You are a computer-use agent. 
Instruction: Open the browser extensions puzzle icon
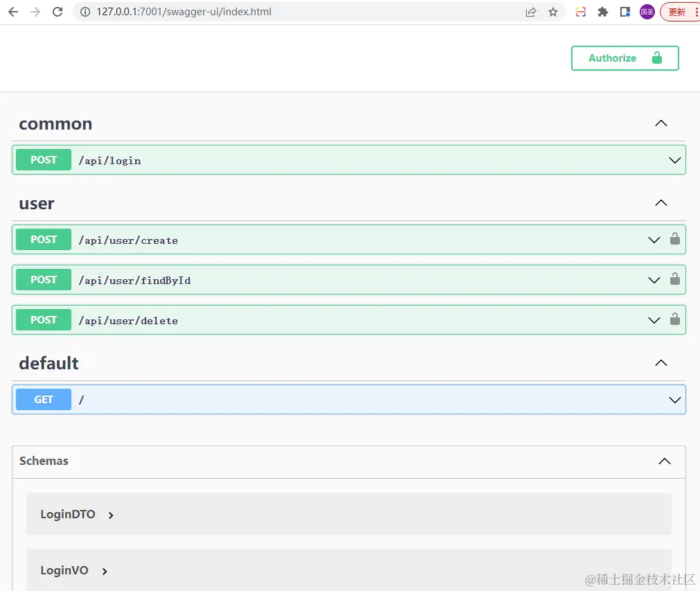point(603,12)
